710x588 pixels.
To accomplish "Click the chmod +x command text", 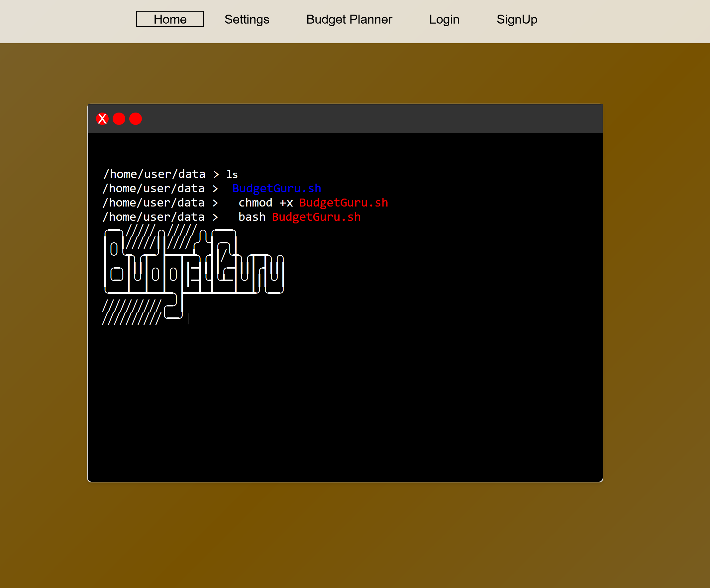I will (265, 203).
